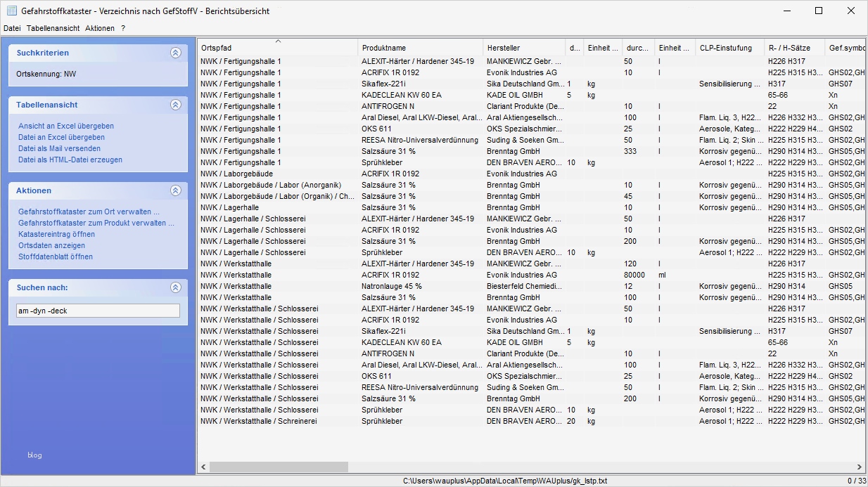Open Gefahrstoffkataster zum Produkt verwalten

tap(96, 223)
